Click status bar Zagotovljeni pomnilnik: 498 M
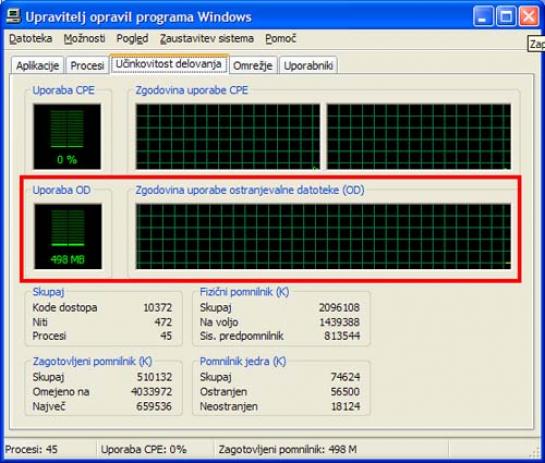545x463 pixels. coord(288,449)
